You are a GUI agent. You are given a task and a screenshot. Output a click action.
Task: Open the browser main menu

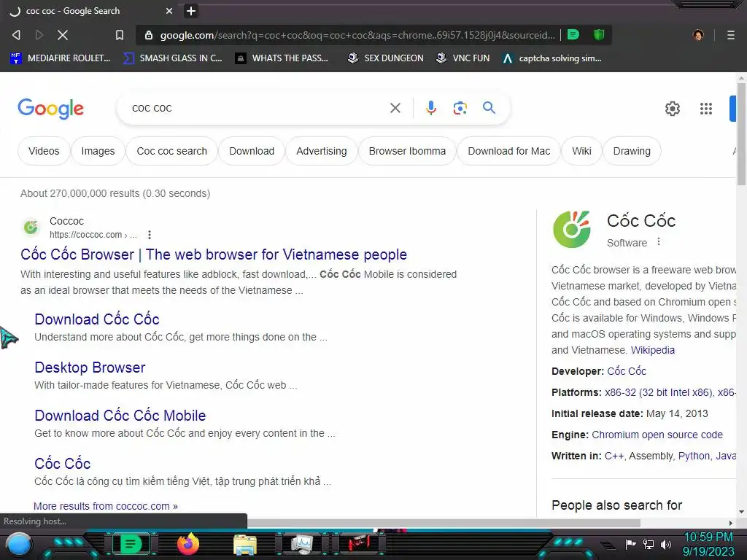[730, 35]
